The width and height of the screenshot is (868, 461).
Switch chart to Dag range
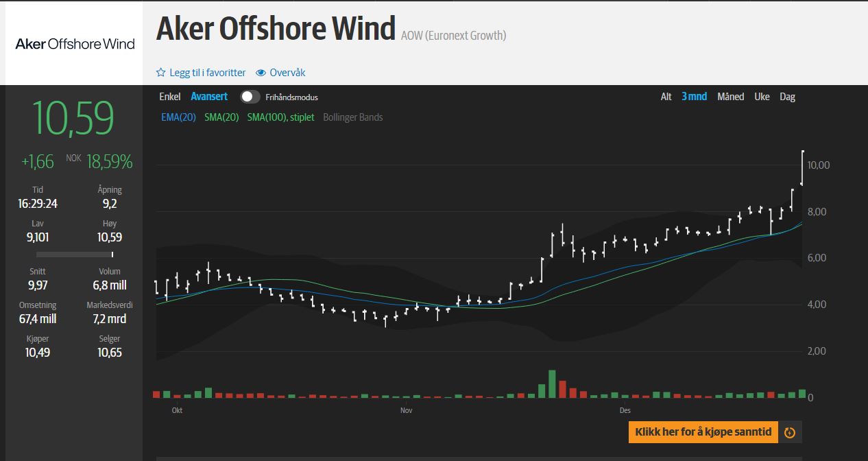[787, 97]
